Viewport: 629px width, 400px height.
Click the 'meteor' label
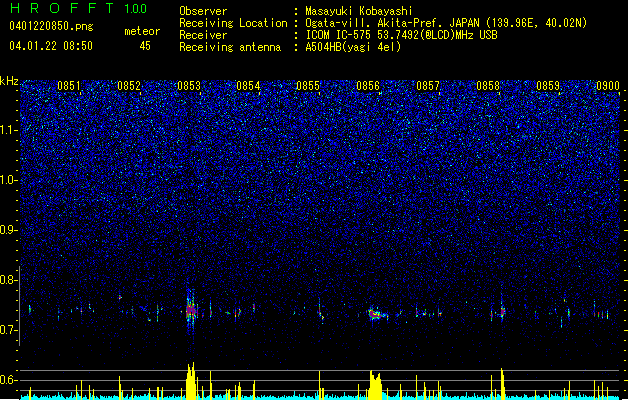coord(142,31)
